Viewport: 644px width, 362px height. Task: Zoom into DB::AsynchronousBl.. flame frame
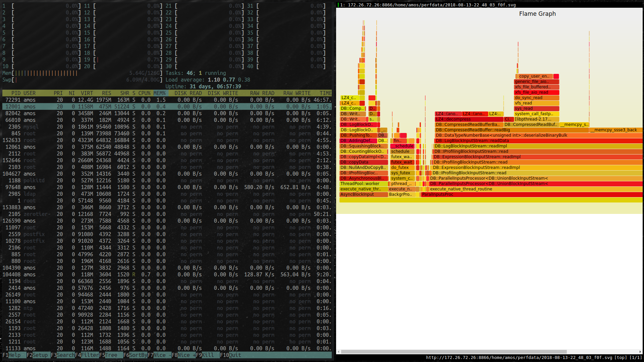[364, 178]
